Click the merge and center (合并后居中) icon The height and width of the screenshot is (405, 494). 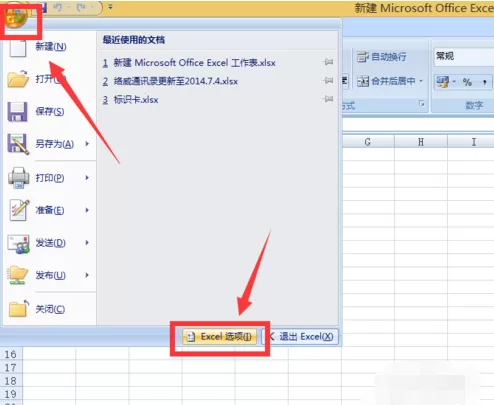(363, 81)
